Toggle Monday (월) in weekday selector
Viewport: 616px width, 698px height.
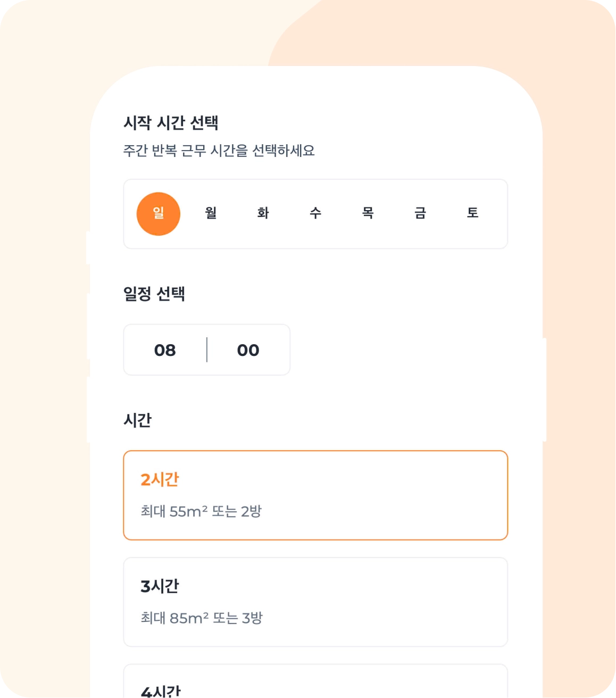click(x=211, y=214)
